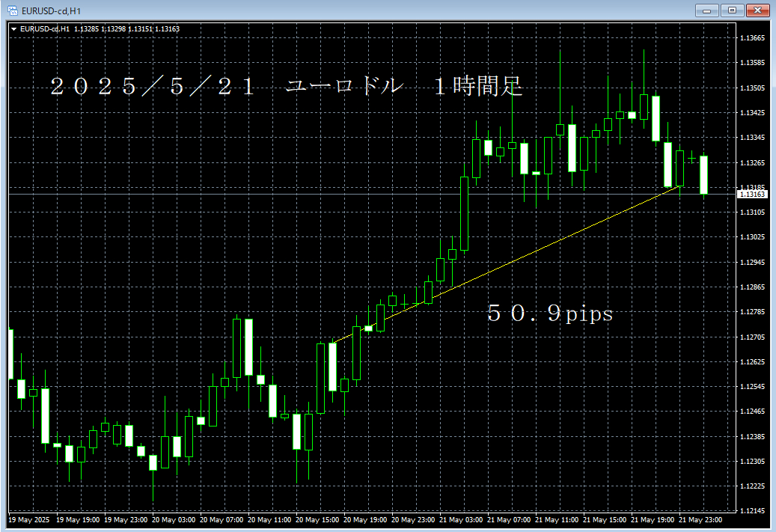
Task: Click the 1.13025 price scale label
Action: 752,237
